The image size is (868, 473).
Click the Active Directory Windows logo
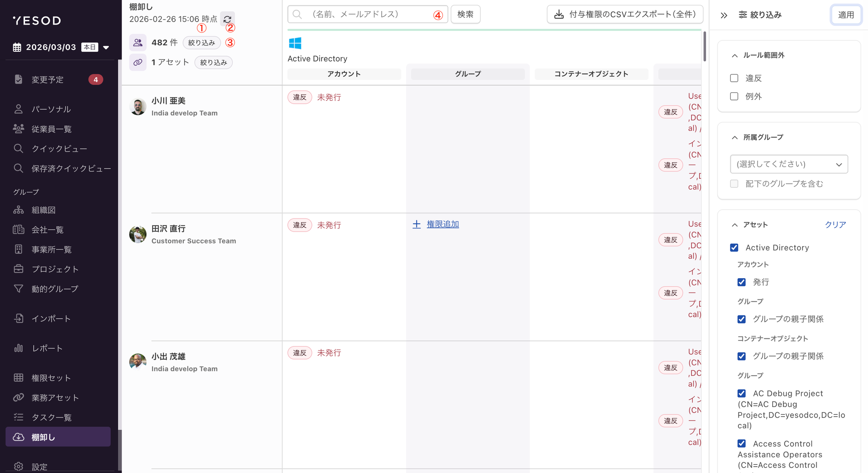pos(295,43)
